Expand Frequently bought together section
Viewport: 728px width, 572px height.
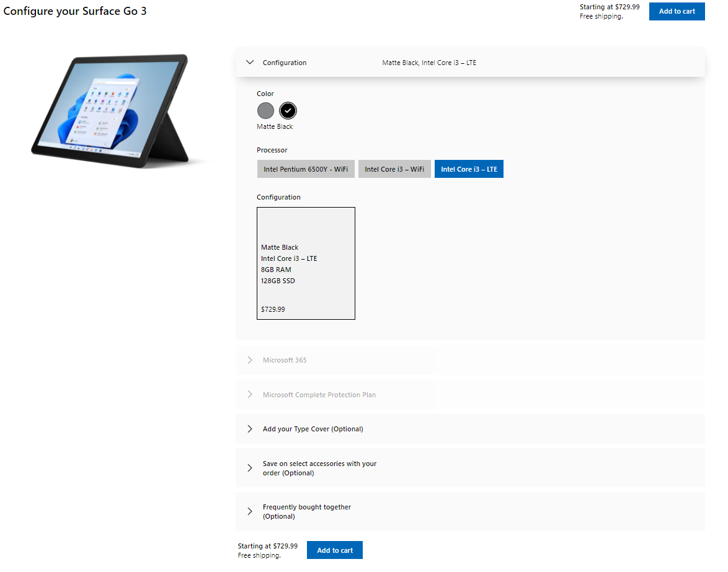(470, 512)
